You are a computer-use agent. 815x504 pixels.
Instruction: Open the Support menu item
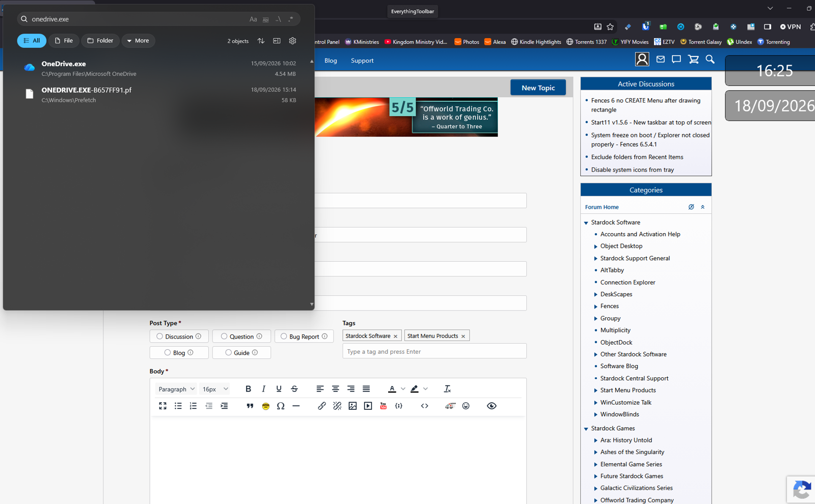coord(362,61)
